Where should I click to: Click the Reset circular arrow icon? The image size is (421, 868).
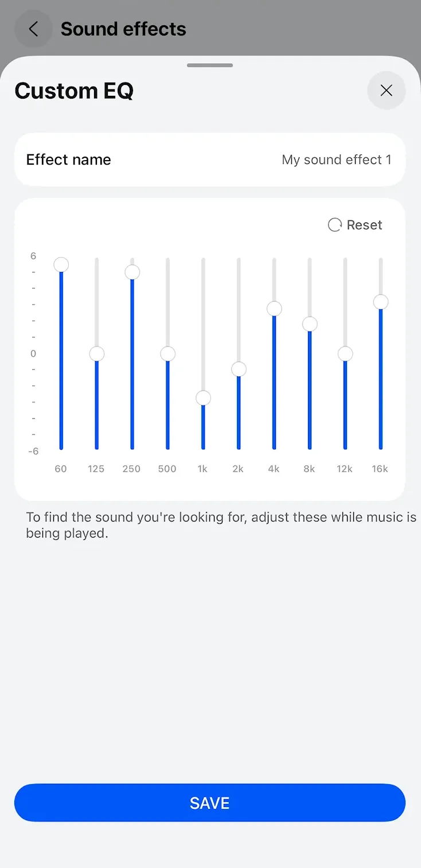[x=334, y=225]
